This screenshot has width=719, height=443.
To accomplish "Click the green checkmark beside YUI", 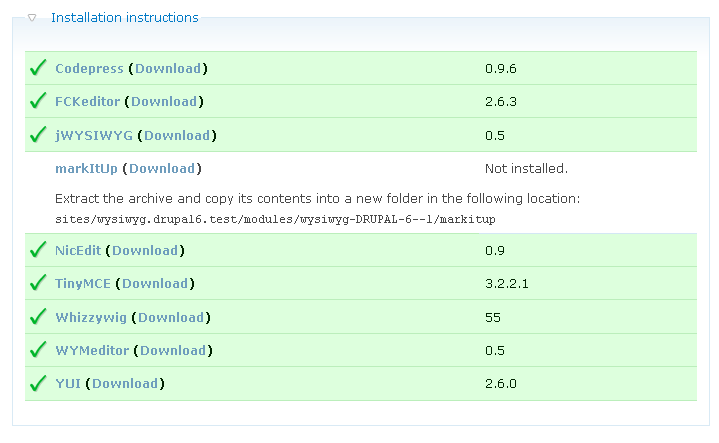I will coord(38,382).
